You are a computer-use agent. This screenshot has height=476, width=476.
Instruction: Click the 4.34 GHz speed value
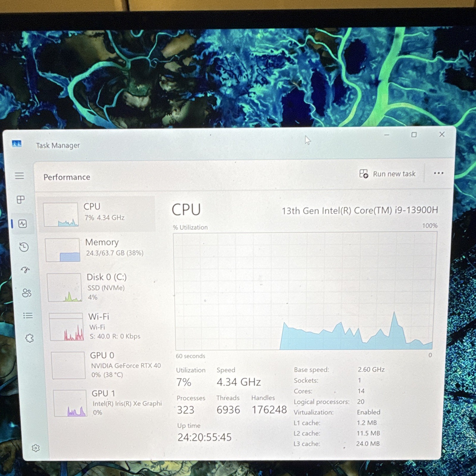239,382
